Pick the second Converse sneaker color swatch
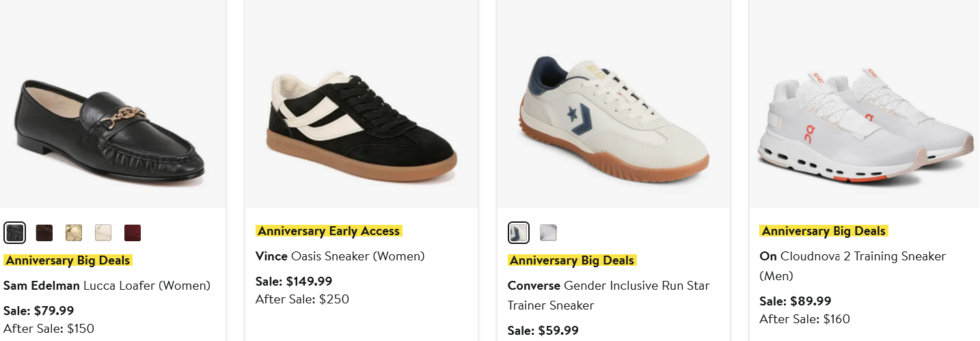Image resolution: width=980 pixels, height=341 pixels. (x=548, y=233)
